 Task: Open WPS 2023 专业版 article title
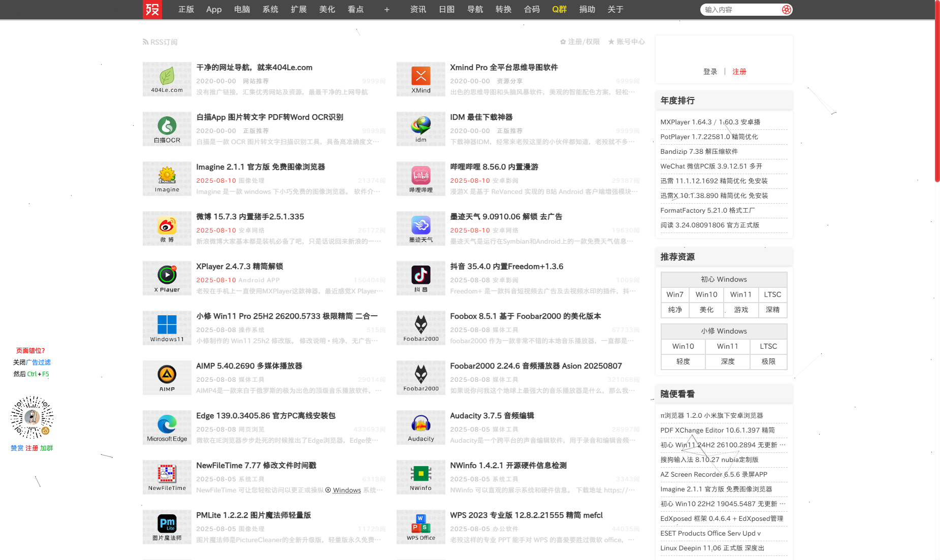[x=526, y=515]
